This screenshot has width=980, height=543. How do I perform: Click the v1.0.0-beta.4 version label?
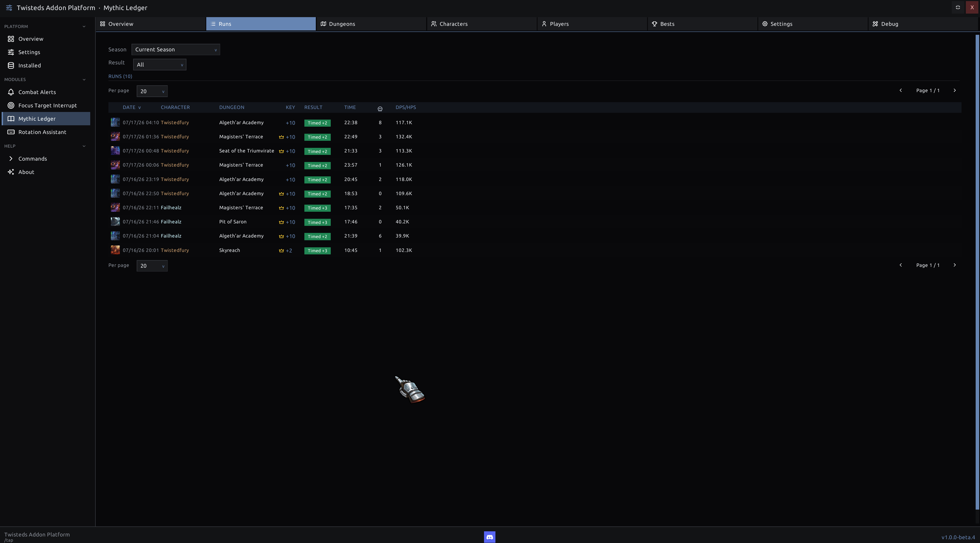pos(958,537)
